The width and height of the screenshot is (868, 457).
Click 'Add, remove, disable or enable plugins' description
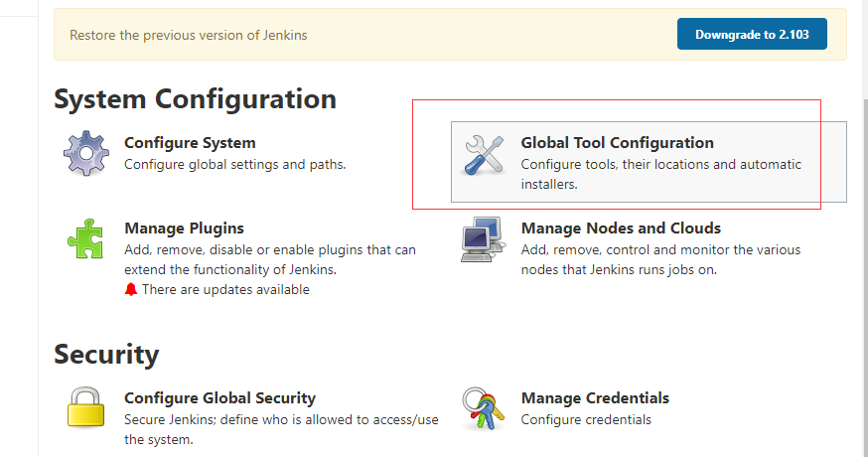[x=270, y=260]
